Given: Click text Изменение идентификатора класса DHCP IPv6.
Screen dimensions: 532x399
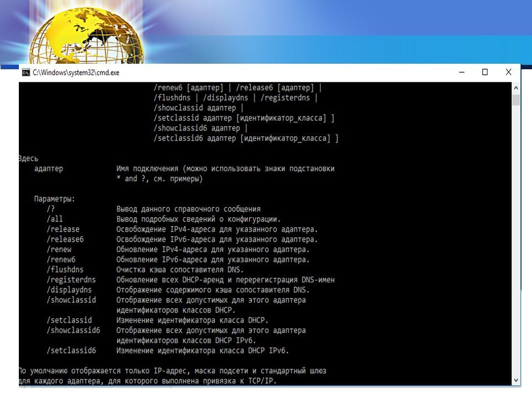Looking at the screenshot, I should click(203, 351).
